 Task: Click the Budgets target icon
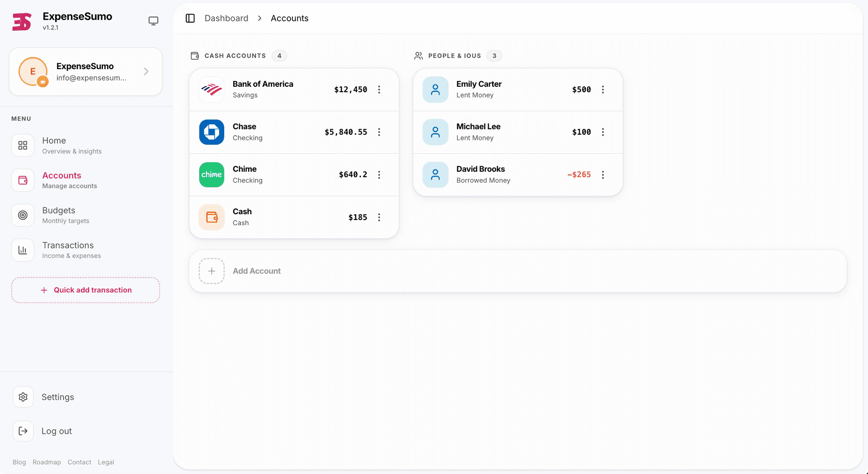[23, 215]
